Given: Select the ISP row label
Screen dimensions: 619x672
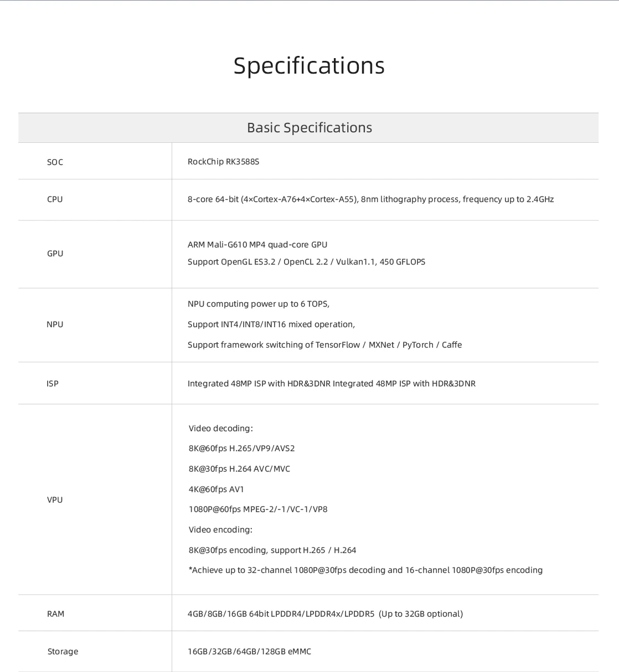Looking at the screenshot, I should click(x=53, y=384).
